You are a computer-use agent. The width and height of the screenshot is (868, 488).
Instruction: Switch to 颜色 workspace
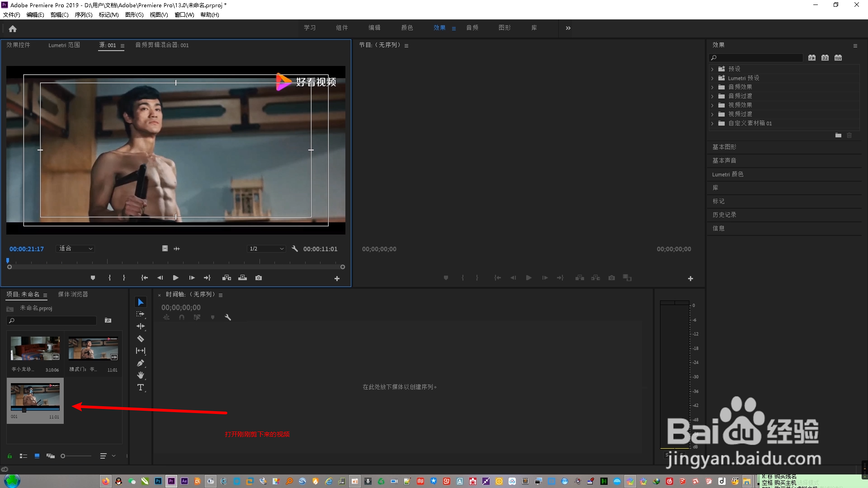[407, 28]
